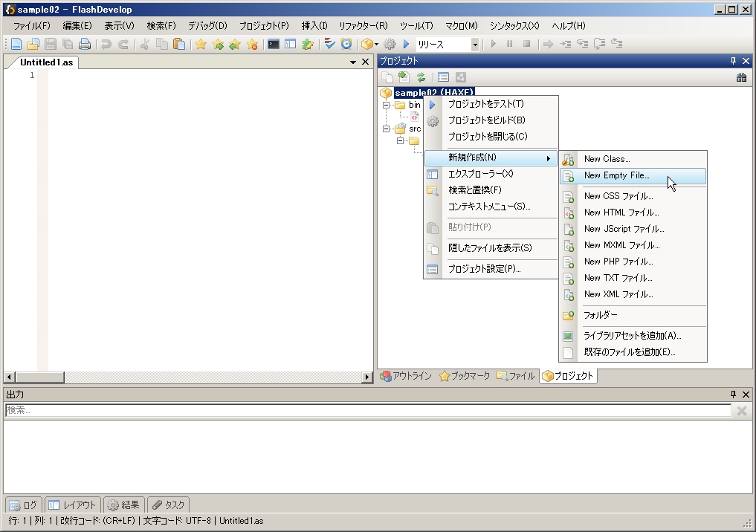Screen dimensions: 756x532
Task: Select 既存のファイルを追加(E)... entry
Action: (633, 352)
